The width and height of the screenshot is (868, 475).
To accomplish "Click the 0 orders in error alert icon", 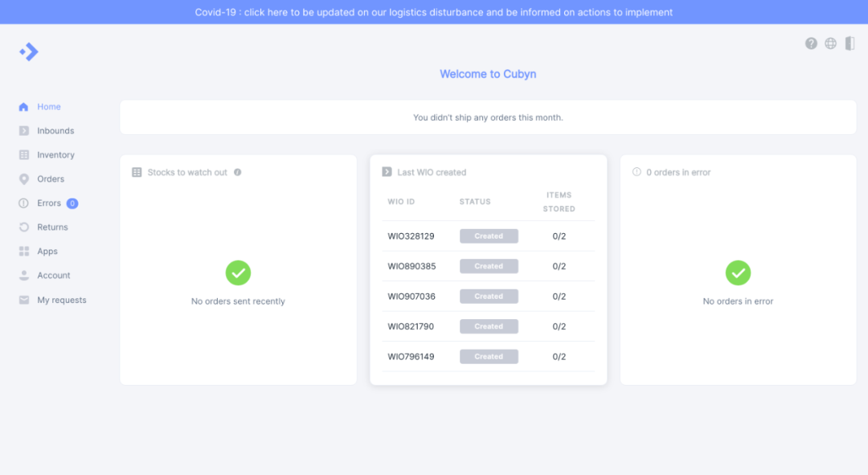I will coord(637,172).
